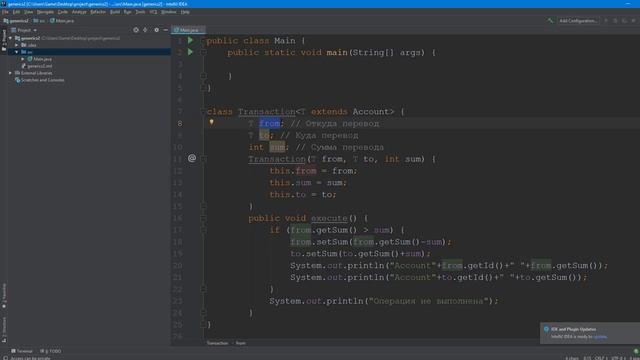The image size is (640, 360).
Task: Open the Favorites side tool window
Action: (x=4, y=296)
